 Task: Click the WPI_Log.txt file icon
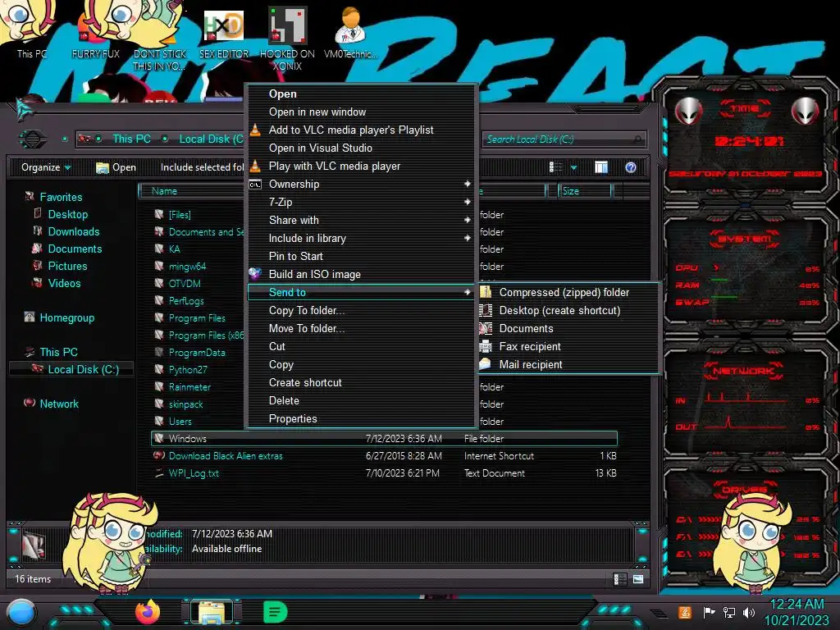click(x=159, y=473)
